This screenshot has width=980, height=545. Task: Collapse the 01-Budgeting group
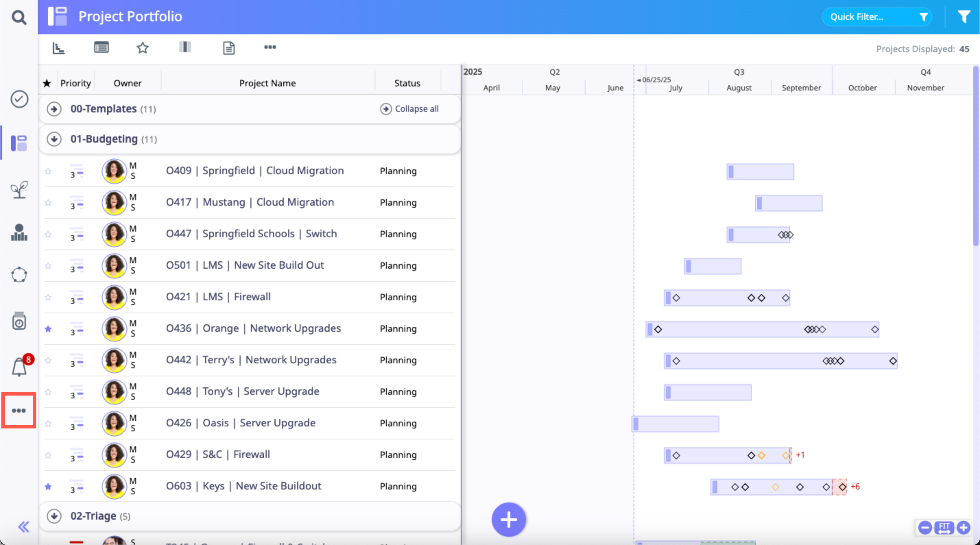click(54, 139)
